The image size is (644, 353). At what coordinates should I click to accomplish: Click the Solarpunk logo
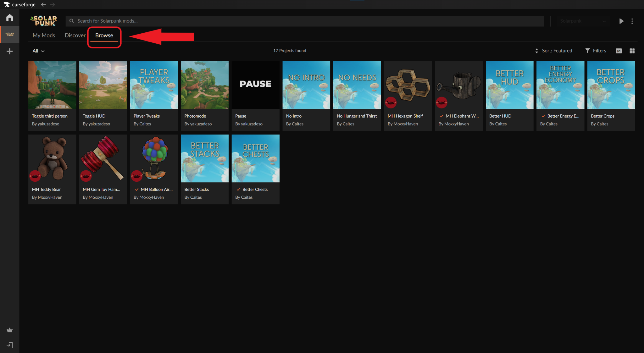(44, 21)
